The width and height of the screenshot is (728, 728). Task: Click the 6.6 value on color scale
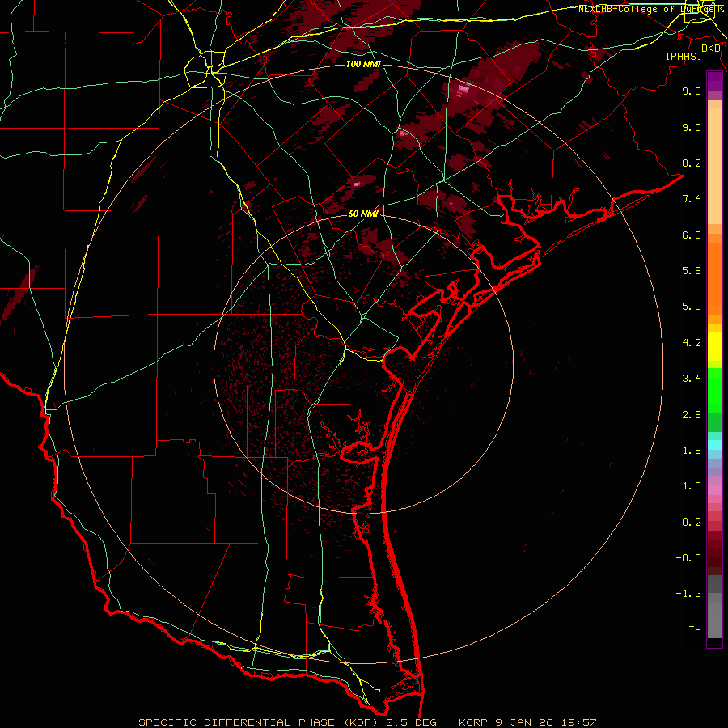point(692,235)
